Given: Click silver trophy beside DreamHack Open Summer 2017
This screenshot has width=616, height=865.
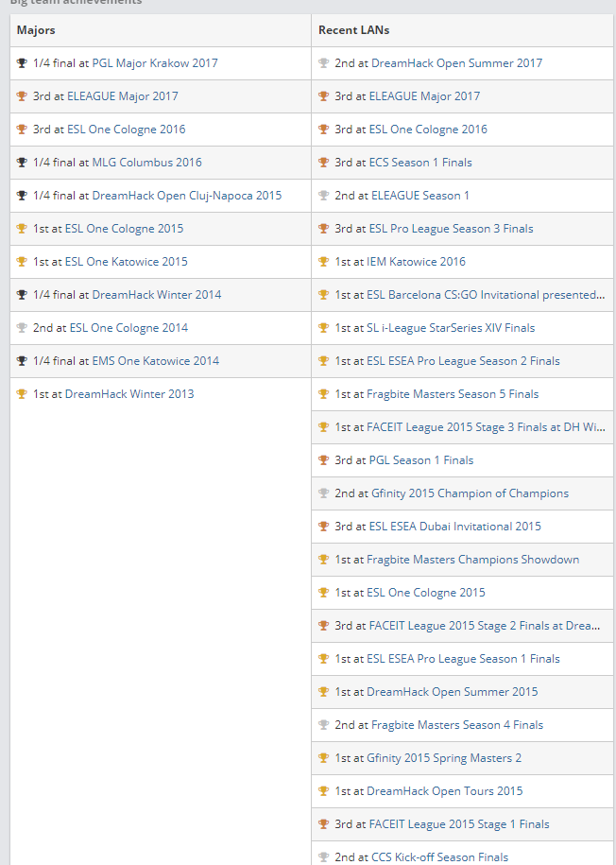Looking at the screenshot, I should point(324,63).
